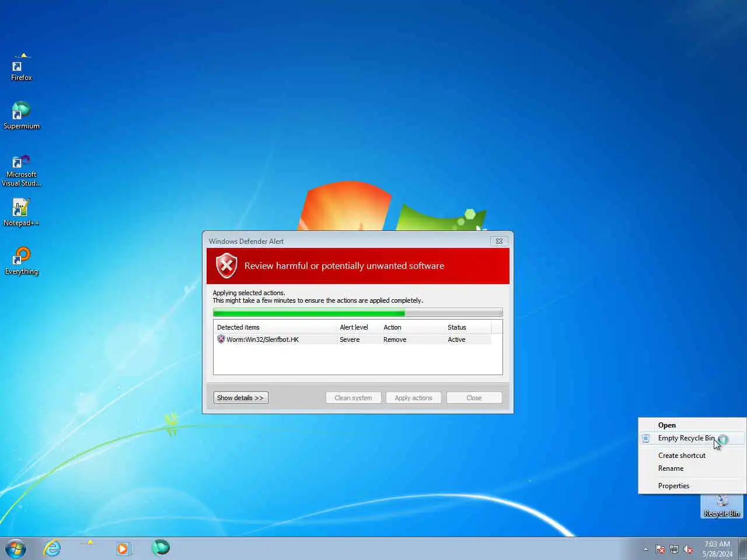This screenshot has height=560, width=747.
Task: Open the Supermium desktop shortcut
Action: (21, 114)
